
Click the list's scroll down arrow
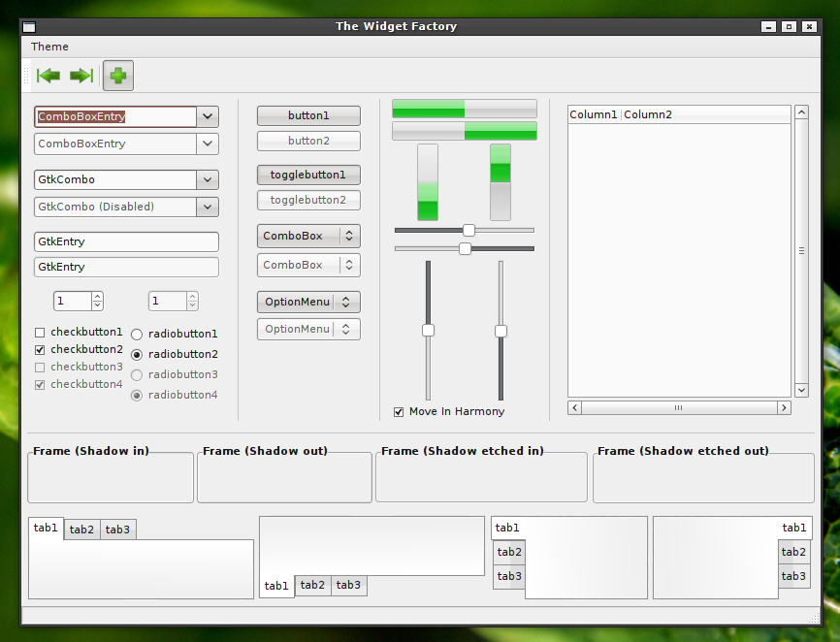801,390
